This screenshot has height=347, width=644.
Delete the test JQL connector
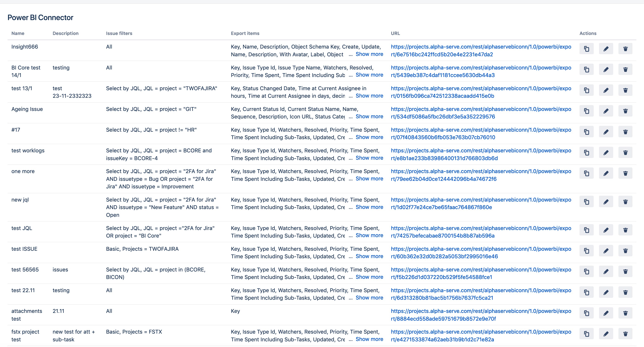(x=625, y=230)
